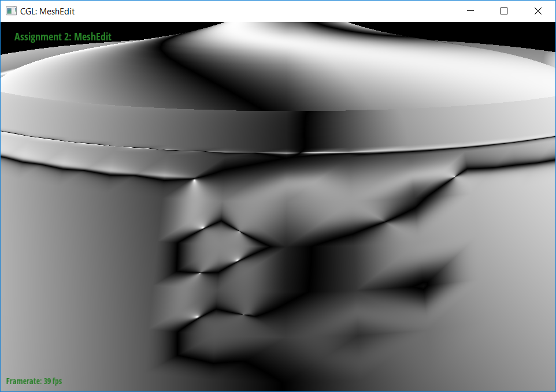
Task: Click the 'Framerate: 39 fps' readout
Action: (34, 381)
